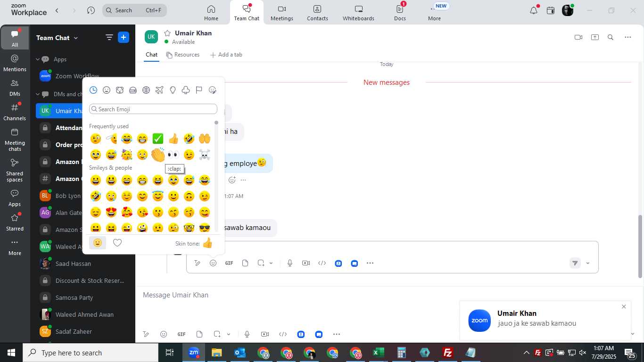Open the Activities emoji category (basketball icon)
644x362 pixels.
tap(146, 90)
